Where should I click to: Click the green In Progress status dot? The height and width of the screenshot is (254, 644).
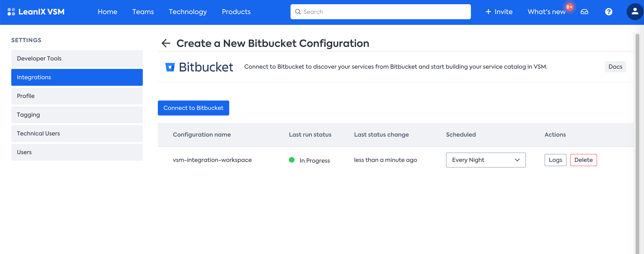(x=292, y=160)
